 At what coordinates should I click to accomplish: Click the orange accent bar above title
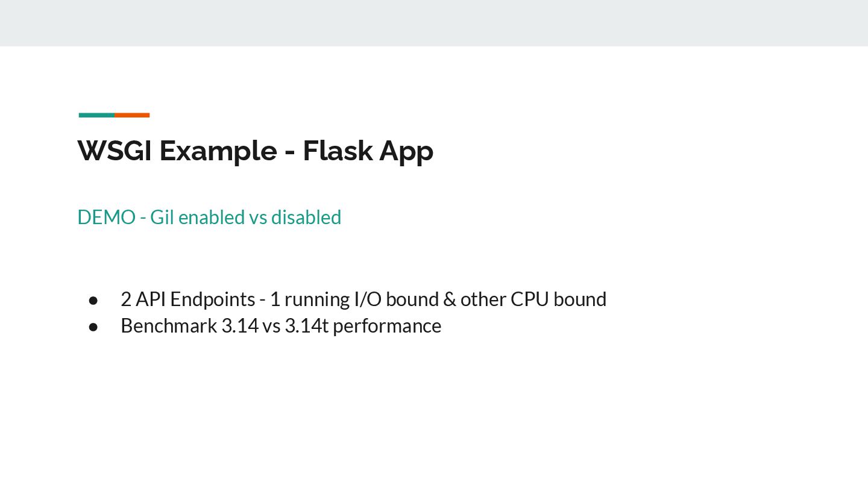tap(132, 115)
